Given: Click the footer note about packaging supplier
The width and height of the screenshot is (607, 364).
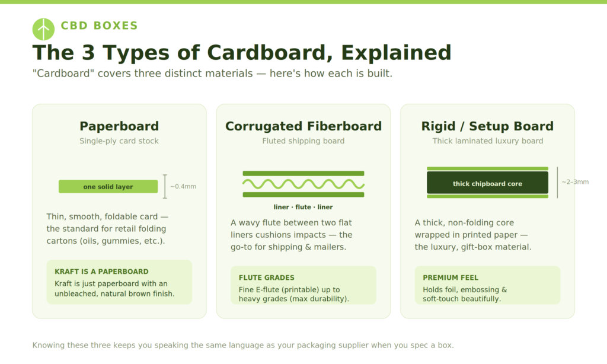Looking at the screenshot, I should pos(243,345).
